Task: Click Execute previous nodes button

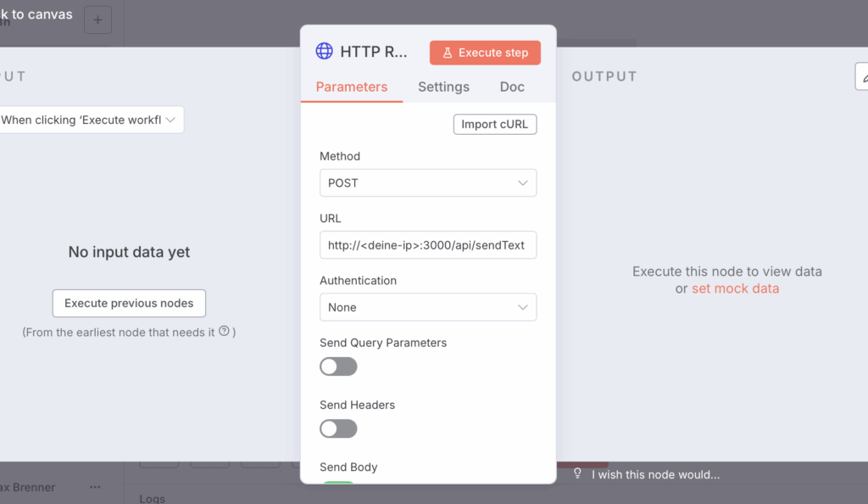Action: point(129,303)
